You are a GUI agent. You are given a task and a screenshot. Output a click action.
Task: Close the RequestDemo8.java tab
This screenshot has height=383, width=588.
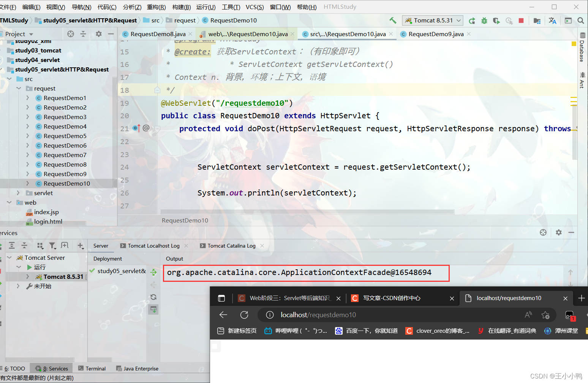pyautogui.click(x=190, y=34)
